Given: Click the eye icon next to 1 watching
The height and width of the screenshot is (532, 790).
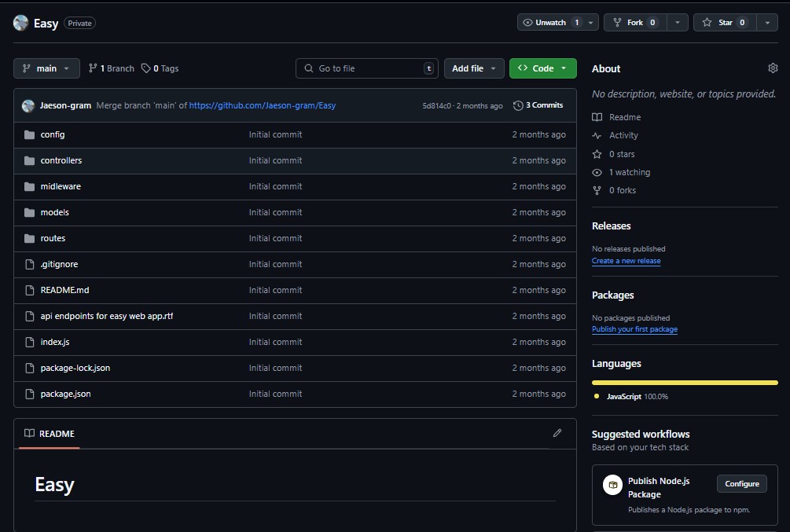Looking at the screenshot, I should (x=597, y=172).
